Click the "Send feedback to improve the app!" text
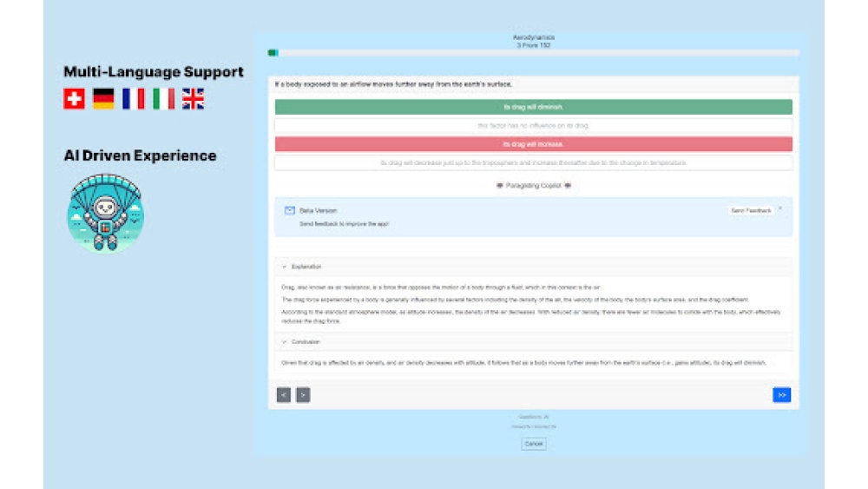This screenshot has width=868, height=489. 345,224
